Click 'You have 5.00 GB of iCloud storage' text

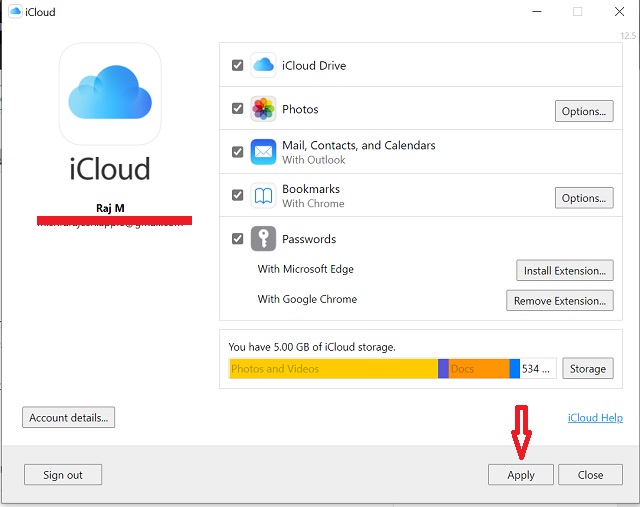pyautogui.click(x=312, y=347)
